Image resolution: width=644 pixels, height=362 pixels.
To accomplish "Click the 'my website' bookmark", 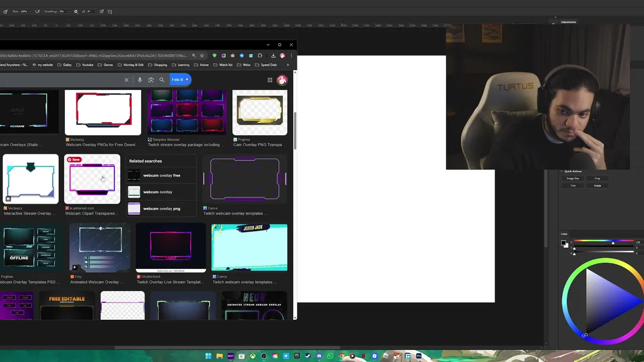I will click(x=42, y=65).
